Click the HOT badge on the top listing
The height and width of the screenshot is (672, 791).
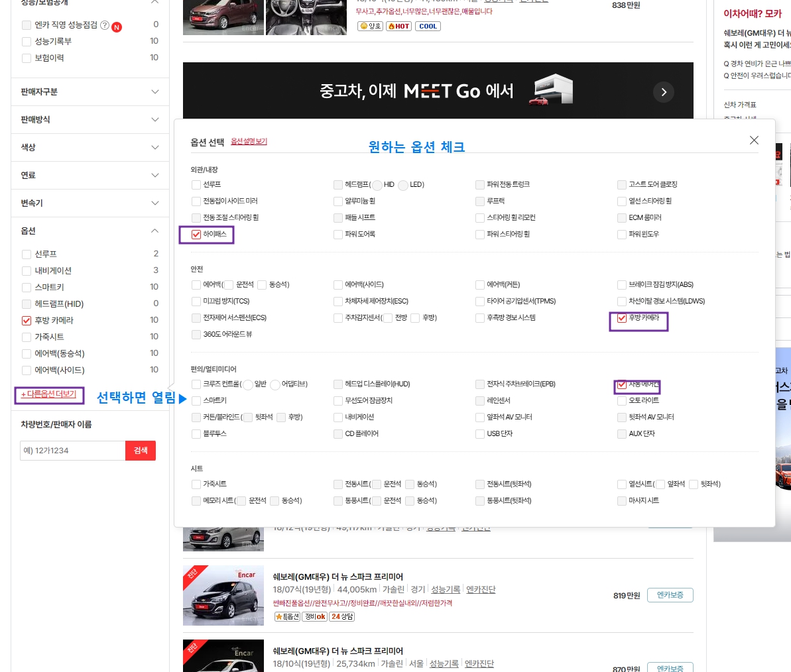click(x=398, y=27)
